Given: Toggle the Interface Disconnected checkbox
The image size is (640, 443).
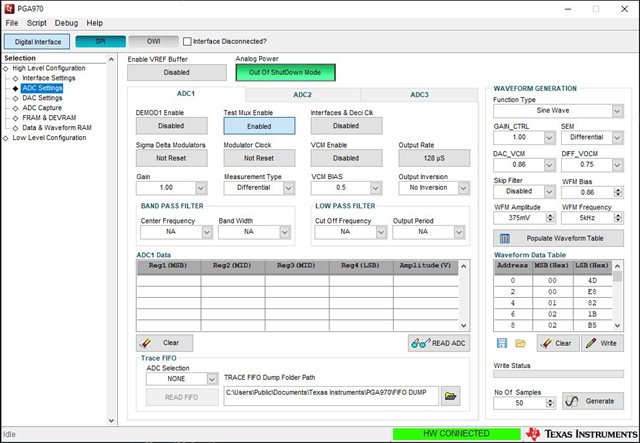Looking at the screenshot, I should 187,41.
